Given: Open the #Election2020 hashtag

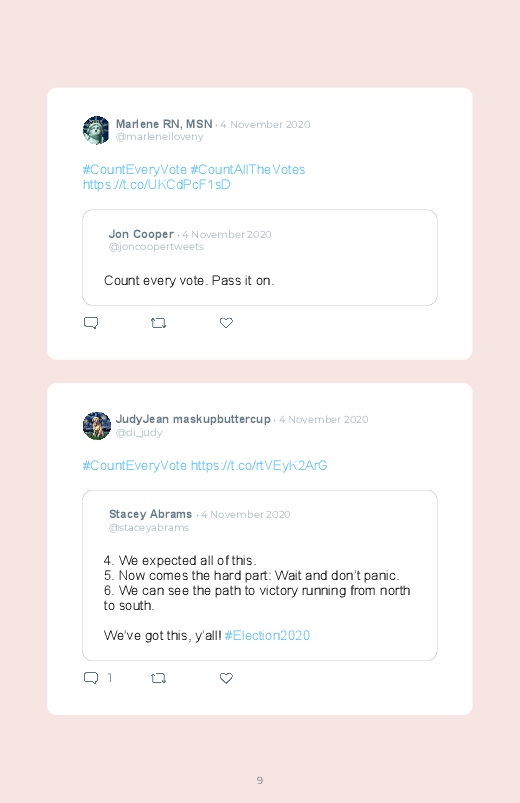Looking at the screenshot, I should pos(267,636).
